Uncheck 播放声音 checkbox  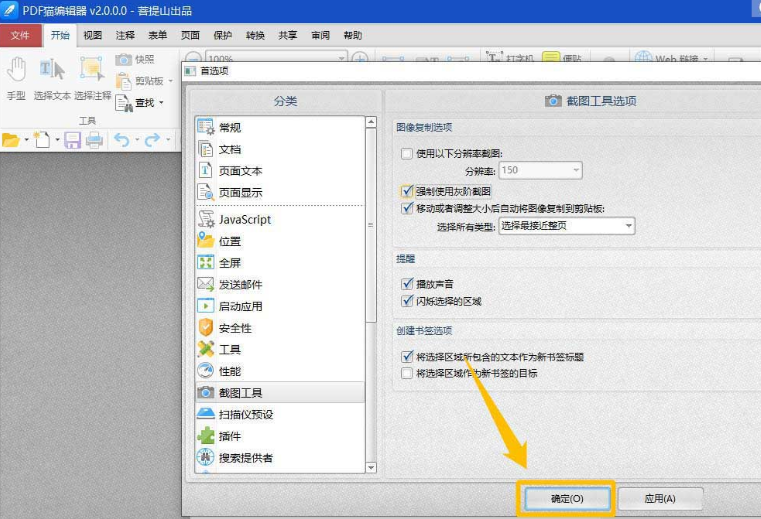407,284
